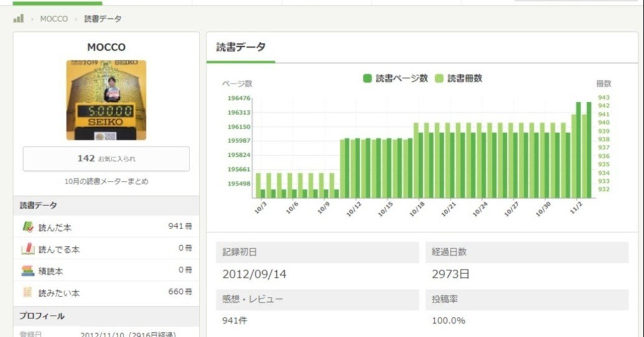Viewport: 644px width, 337px height.
Task: Click the 941冊 count for 読んだ本
Action: [x=180, y=227]
